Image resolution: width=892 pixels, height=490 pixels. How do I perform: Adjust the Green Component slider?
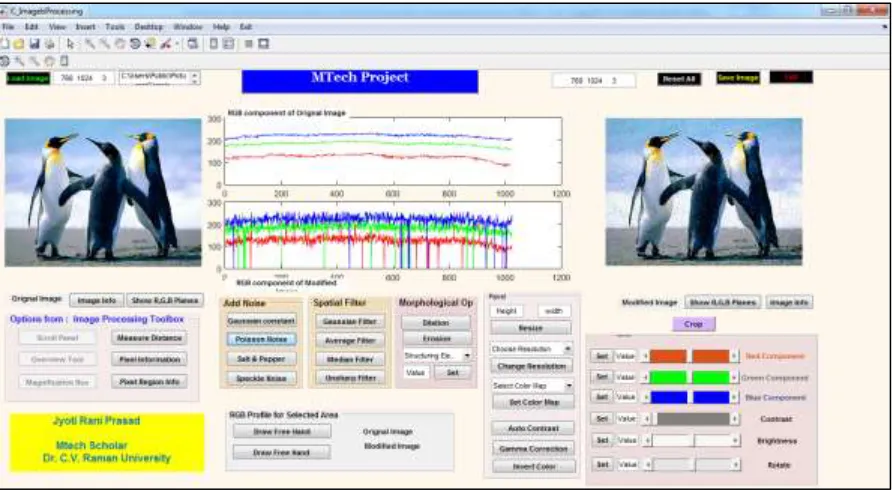click(690, 377)
